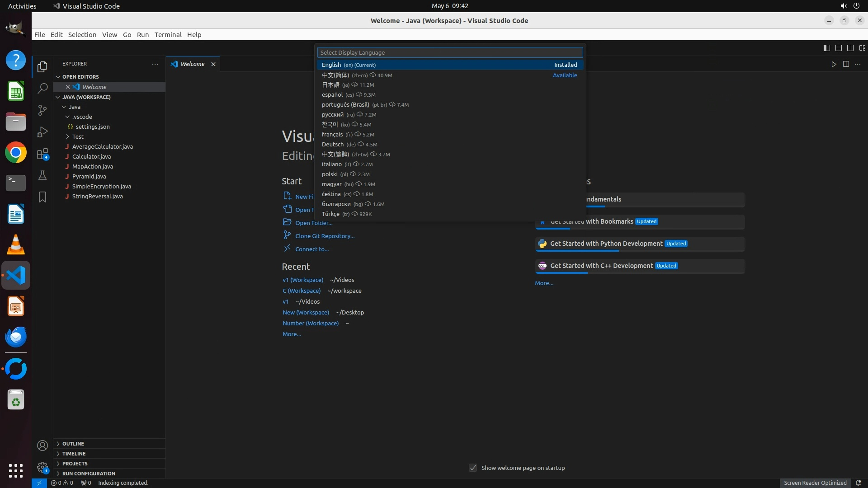
Task: Choose Deutsch from language list
Action: click(x=333, y=145)
